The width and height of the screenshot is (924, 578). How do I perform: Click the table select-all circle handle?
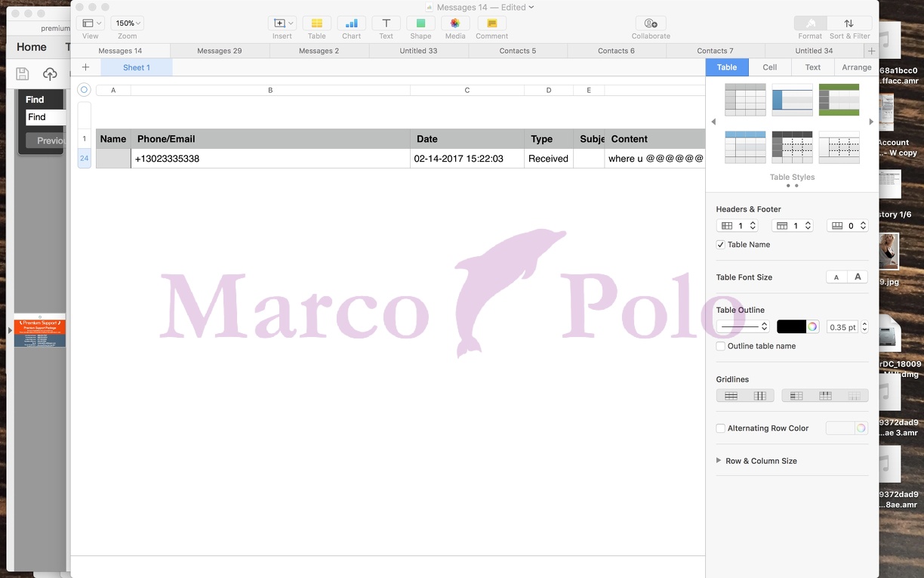pyautogui.click(x=84, y=90)
